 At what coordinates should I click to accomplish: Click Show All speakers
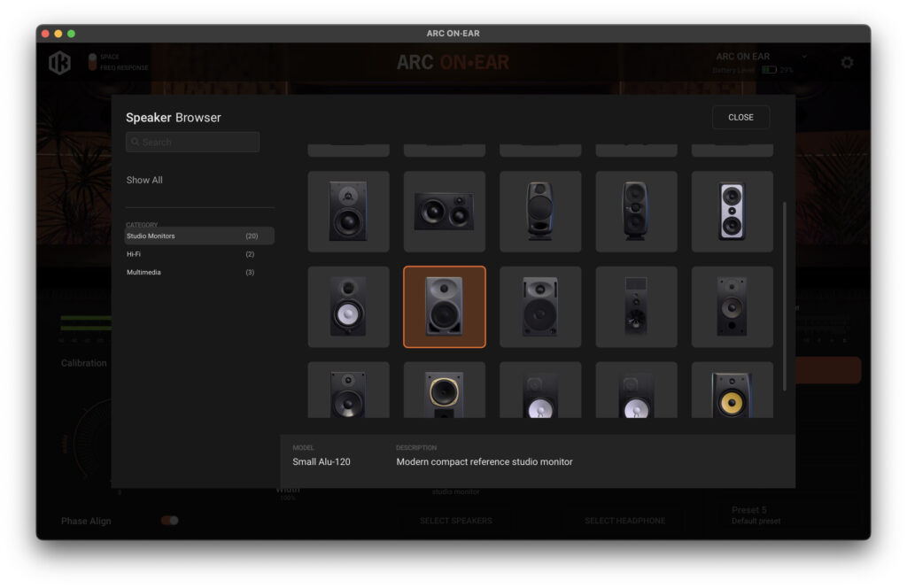coord(144,180)
